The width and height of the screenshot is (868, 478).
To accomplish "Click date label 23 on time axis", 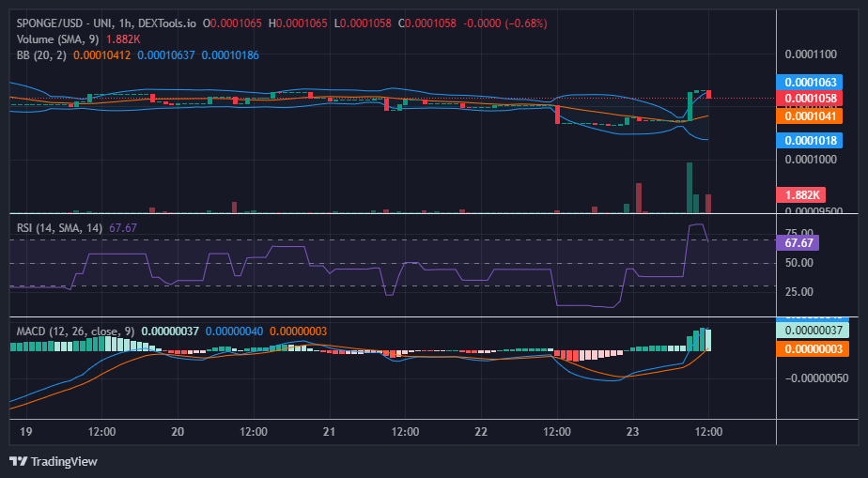I will 633,432.
